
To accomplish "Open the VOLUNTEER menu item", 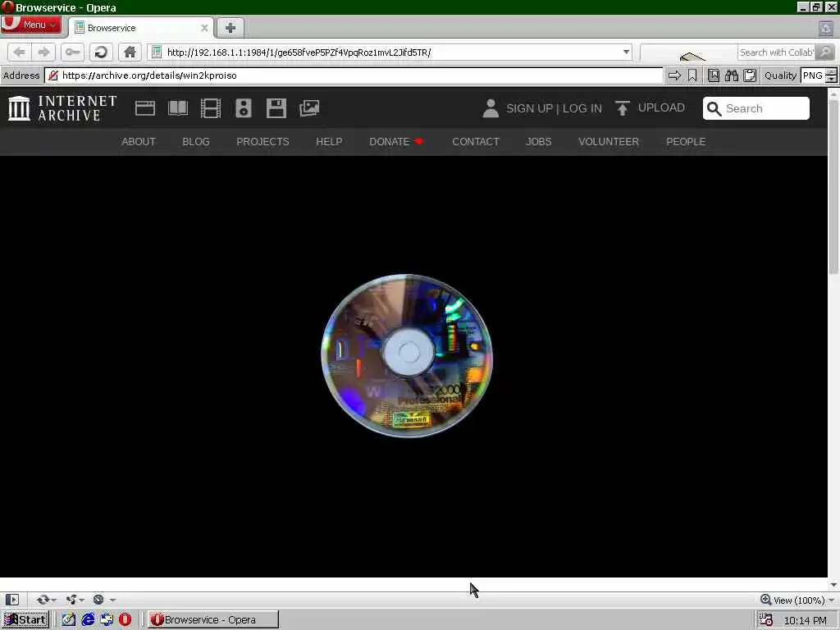I will (x=609, y=142).
